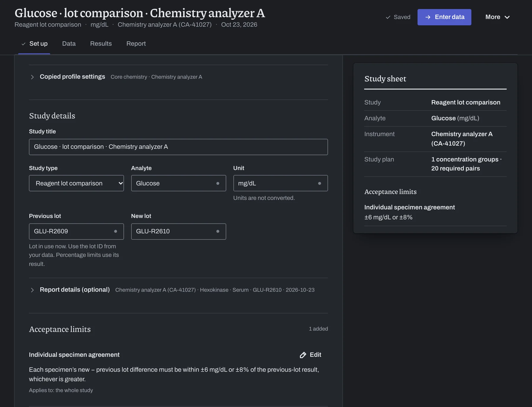Open the Results tab
This screenshot has height=407, width=532.
pyautogui.click(x=101, y=44)
